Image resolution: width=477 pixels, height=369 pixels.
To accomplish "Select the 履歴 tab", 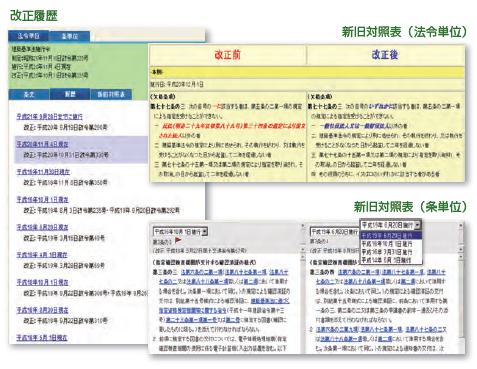I will (70, 94).
